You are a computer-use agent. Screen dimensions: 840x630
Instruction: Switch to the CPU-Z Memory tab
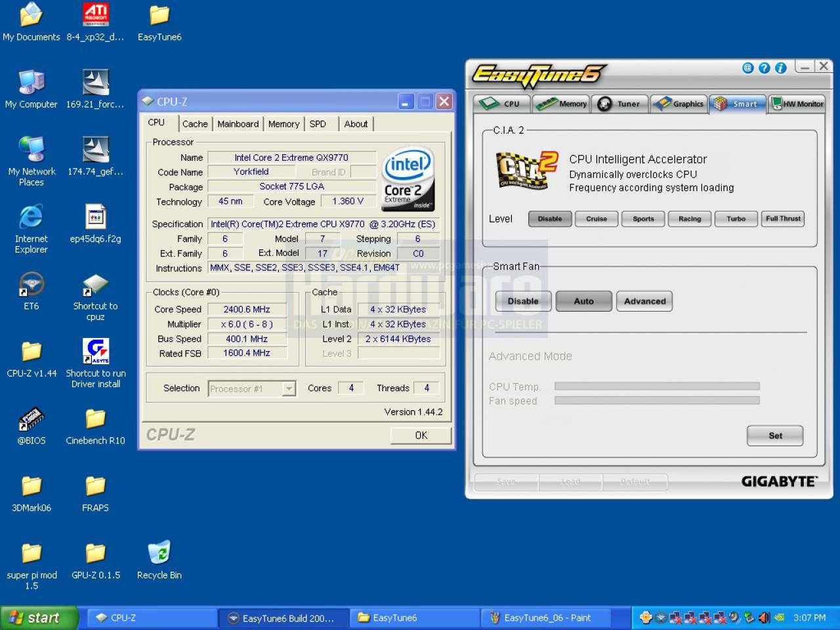click(283, 123)
